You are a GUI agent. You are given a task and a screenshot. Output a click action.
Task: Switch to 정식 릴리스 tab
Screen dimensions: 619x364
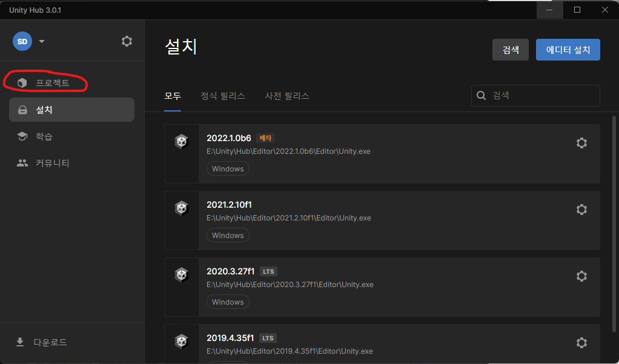pos(223,96)
